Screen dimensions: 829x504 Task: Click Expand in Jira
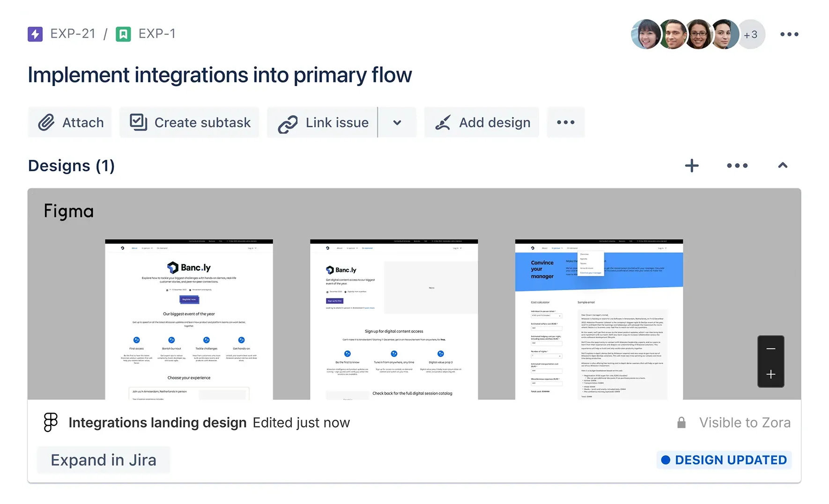tap(104, 460)
